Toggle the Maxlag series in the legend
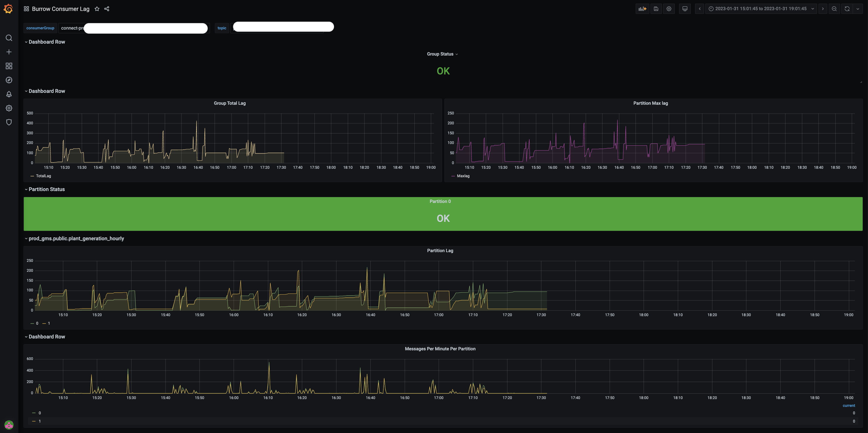 click(463, 176)
